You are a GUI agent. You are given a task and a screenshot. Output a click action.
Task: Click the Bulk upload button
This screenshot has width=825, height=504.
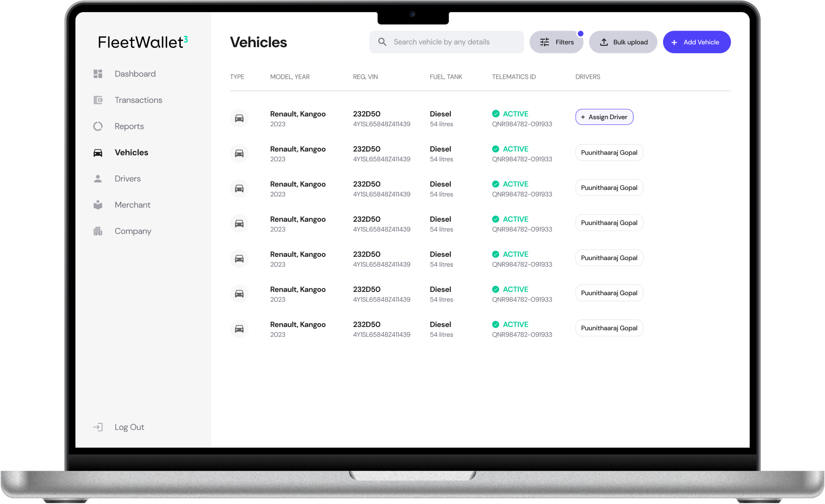click(623, 42)
